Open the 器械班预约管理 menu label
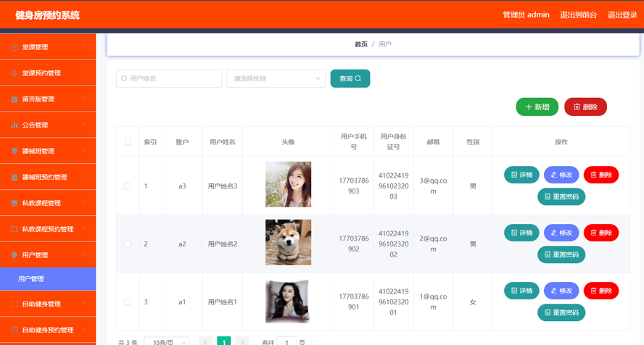Screen dimensions: 644x345 44,178
